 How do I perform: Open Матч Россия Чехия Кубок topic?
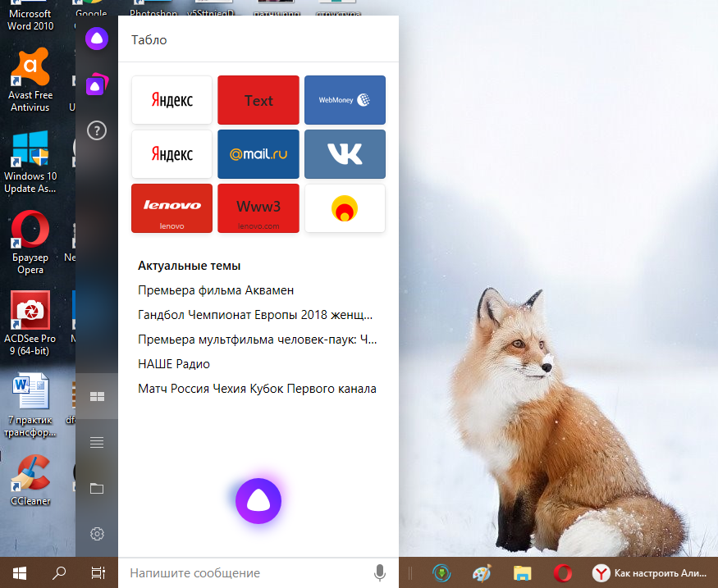click(x=257, y=389)
